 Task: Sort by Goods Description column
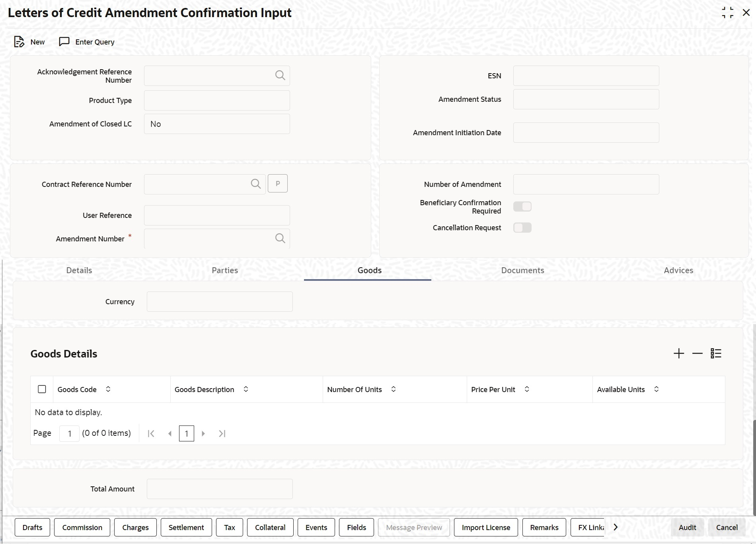[246, 389]
